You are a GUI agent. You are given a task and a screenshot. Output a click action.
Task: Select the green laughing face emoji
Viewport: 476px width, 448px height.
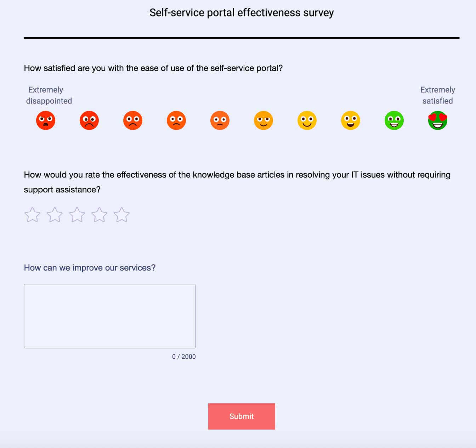[x=394, y=121]
